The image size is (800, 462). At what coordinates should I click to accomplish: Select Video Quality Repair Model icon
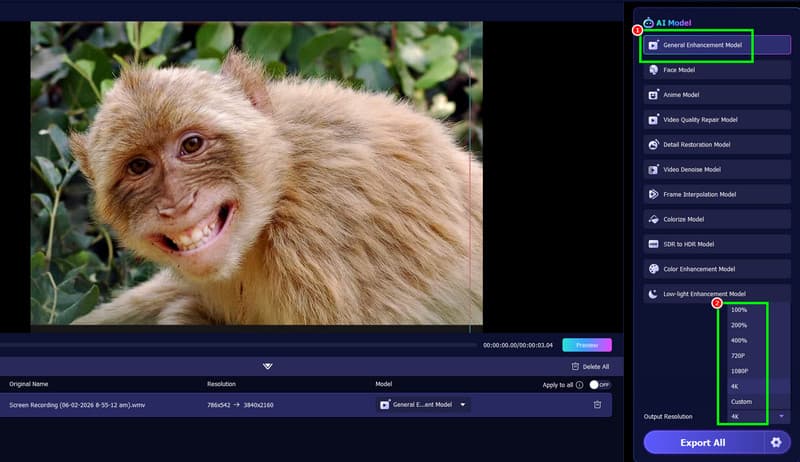click(x=653, y=120)
